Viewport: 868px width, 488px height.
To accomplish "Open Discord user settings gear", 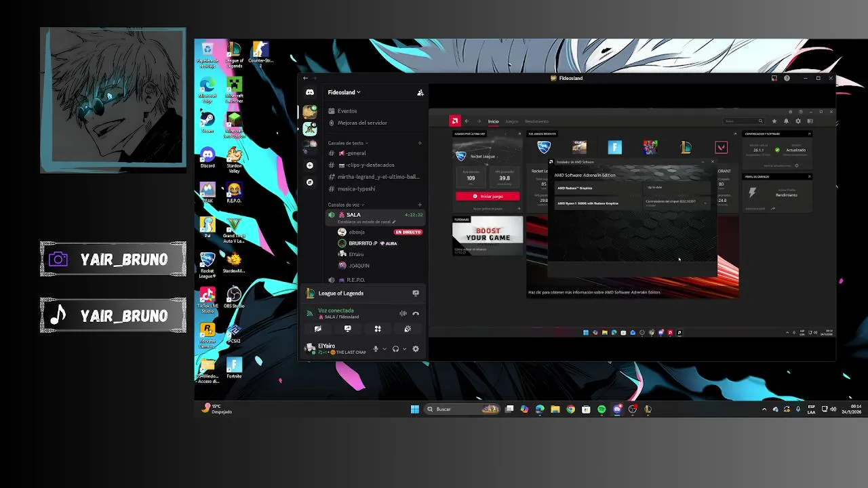I will [416, 349].
